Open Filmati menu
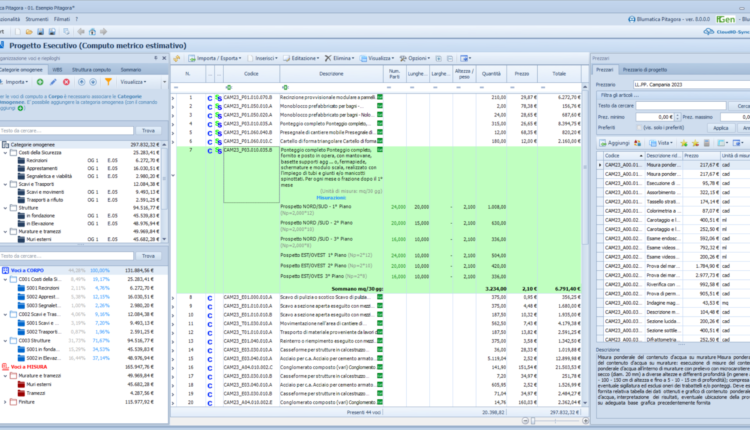This screenshot has width=750, height=430. pyautogui.click(x=62, y=19)
